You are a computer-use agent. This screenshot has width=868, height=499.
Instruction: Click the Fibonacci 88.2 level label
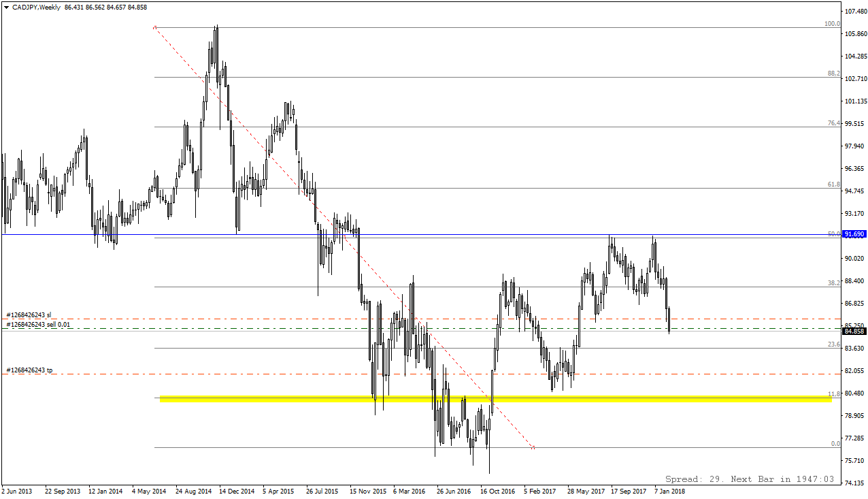point(834,74)
